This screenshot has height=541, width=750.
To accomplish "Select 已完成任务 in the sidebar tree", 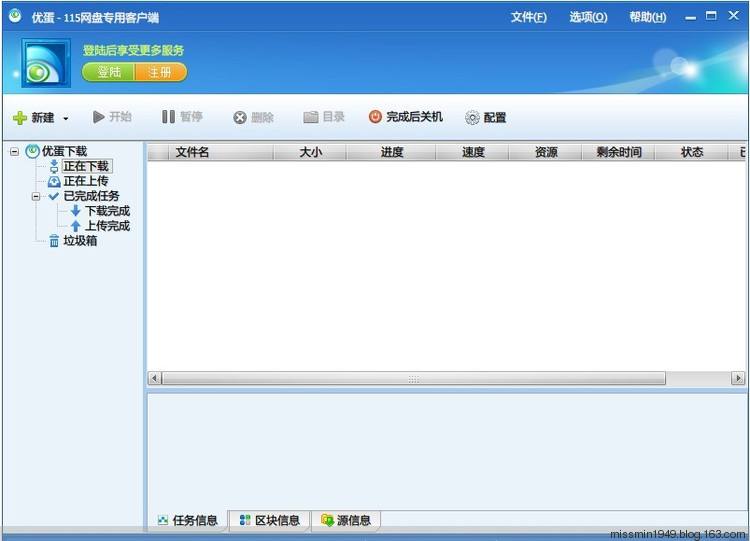I will tap(91, 196).
